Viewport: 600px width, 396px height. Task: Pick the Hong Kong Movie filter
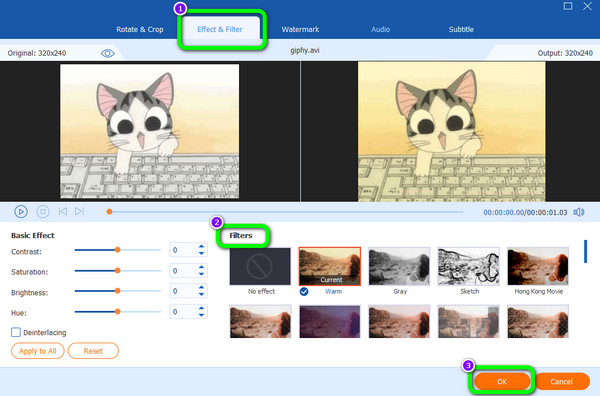538,266
